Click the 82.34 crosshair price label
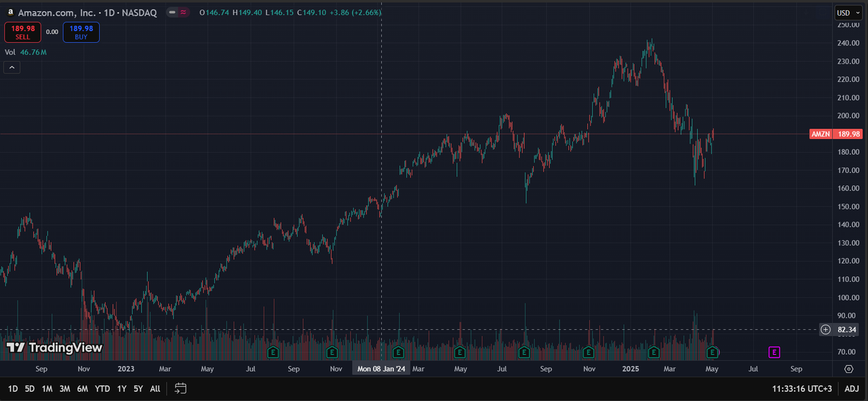 pos(847,330)
